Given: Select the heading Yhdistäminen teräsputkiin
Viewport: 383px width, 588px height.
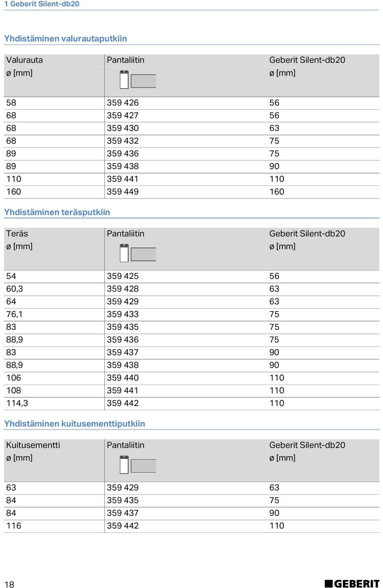Looking at the screenshot, I should [57, 212].
